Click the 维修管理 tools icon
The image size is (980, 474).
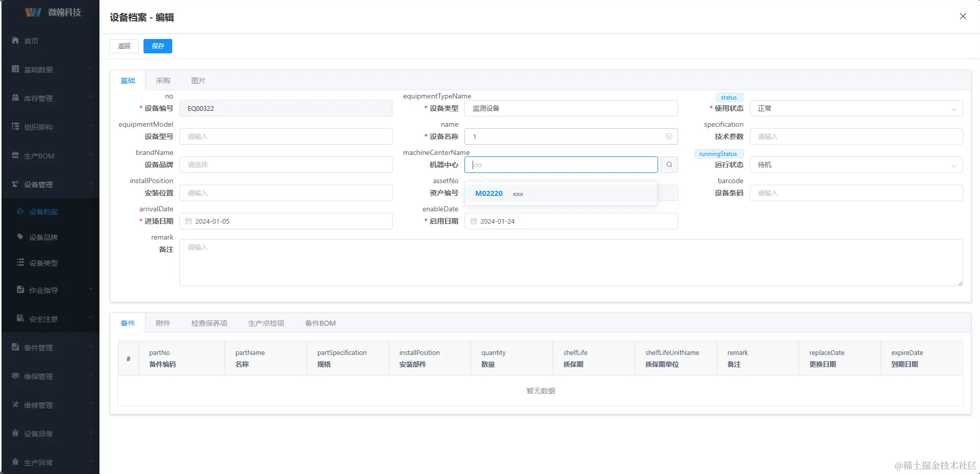[15, 405]
